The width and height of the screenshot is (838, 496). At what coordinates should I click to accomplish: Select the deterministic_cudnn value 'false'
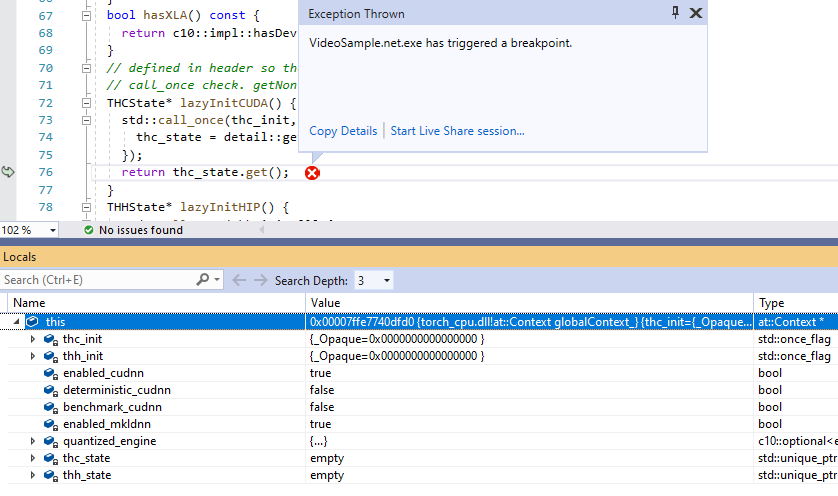322,390
